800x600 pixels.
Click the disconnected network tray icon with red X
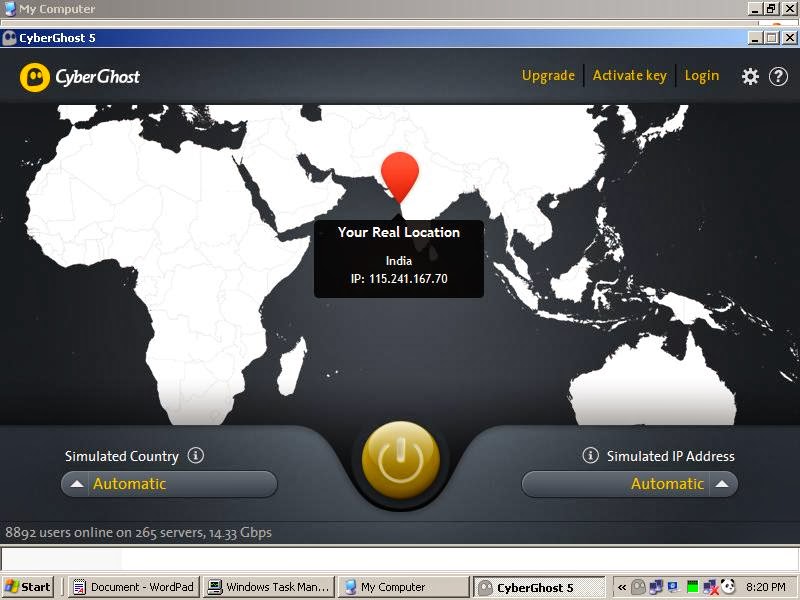coord(710,587)
